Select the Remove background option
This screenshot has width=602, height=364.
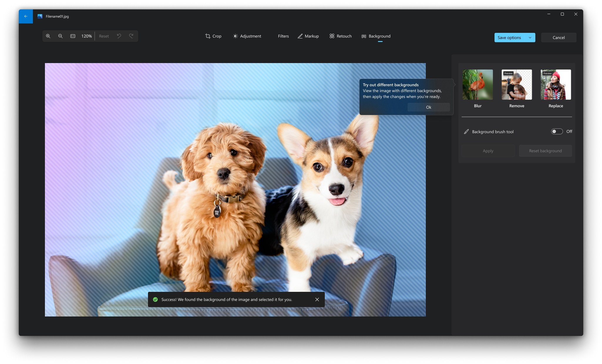517,84
